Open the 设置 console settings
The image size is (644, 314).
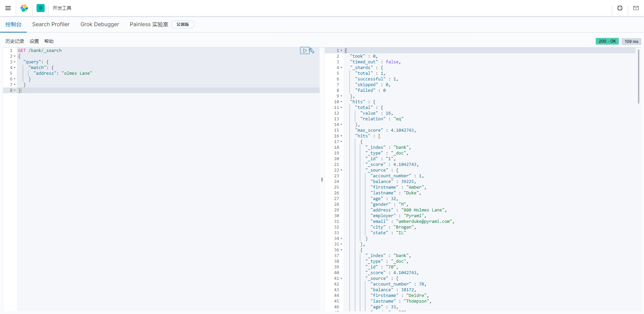[34, 41]
